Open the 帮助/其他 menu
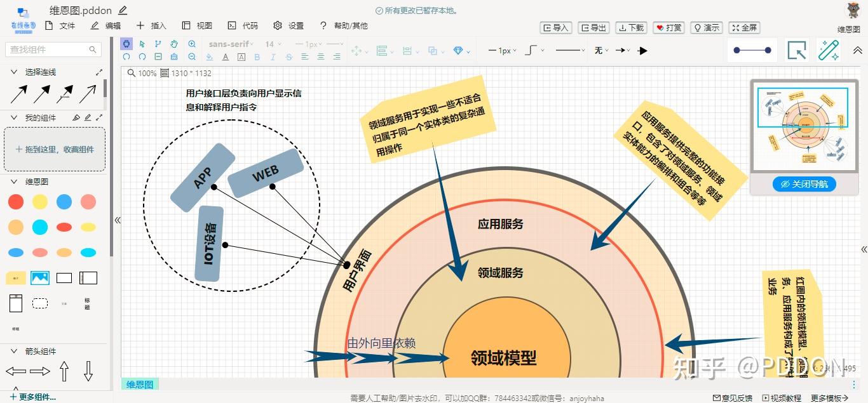Viewport: 868px width, 403px height. pos(343,25)
